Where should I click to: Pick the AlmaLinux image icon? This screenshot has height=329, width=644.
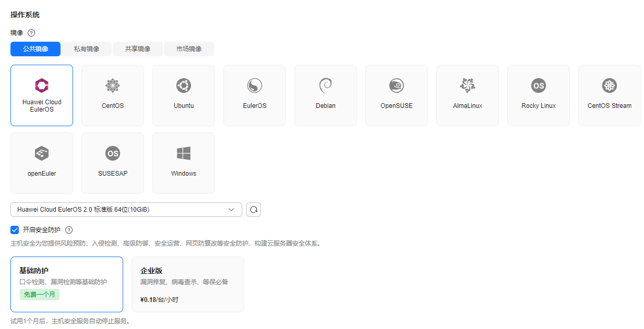468,86
